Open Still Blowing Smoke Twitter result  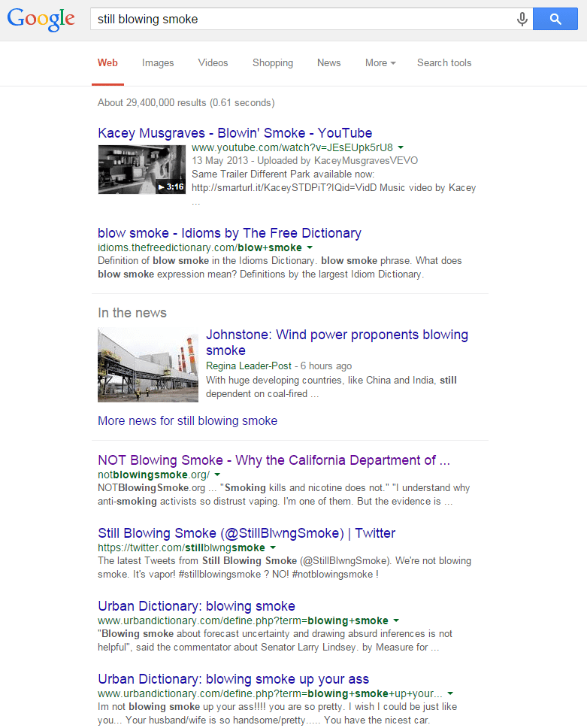[247, 532]
